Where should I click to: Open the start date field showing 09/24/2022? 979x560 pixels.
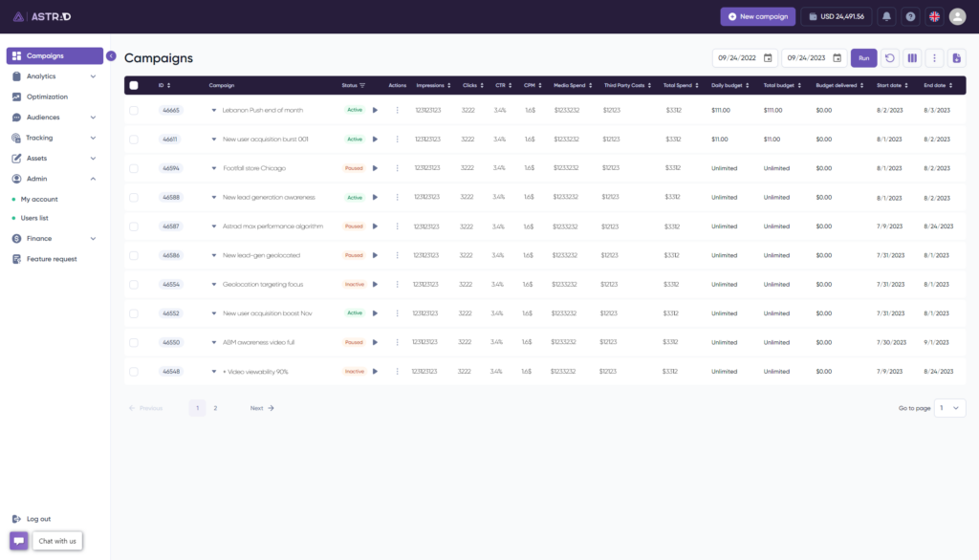point(744,57)
